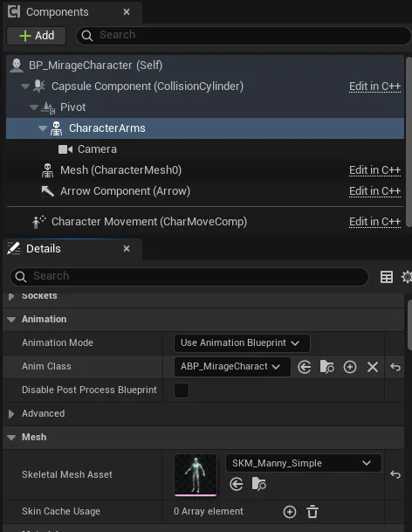
Task: Collapse the Animation section
Action: click(x=11, y=320)
